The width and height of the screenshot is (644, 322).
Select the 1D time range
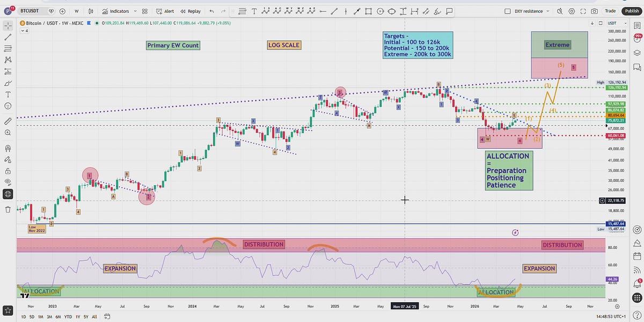[x=23, y=317]
